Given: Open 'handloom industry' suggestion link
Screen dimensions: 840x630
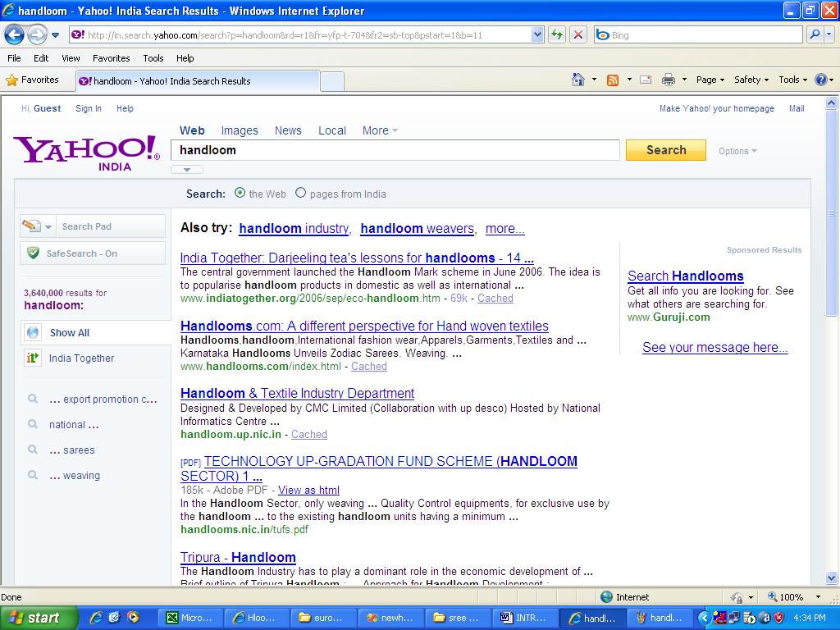Looking at the screenshot, I should pyautogui.click(x=294, y=228).
